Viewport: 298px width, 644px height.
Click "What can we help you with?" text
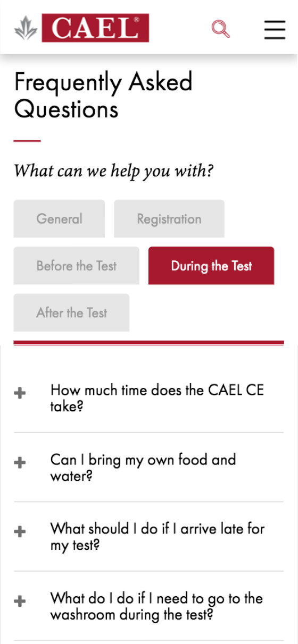pos(114,171)
